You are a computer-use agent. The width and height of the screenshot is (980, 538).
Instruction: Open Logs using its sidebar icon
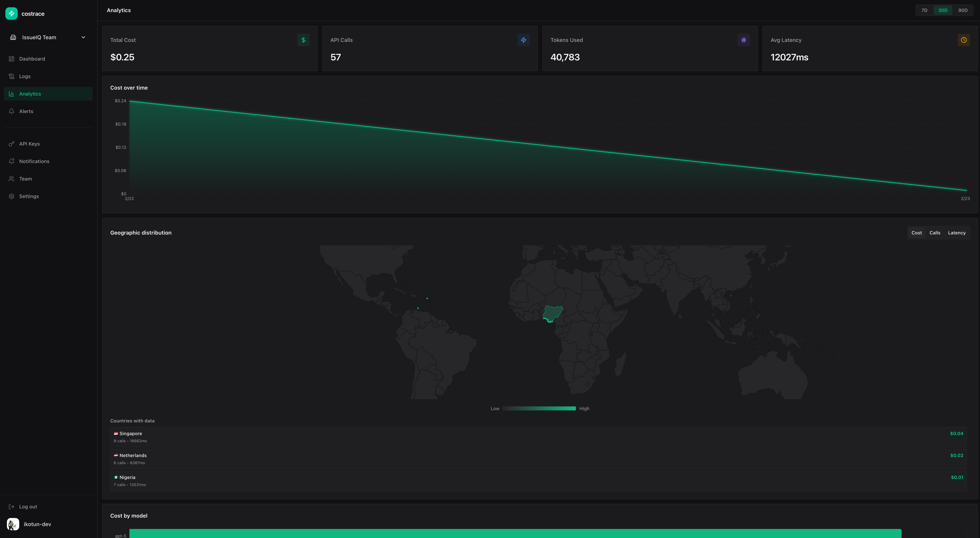click(x=11, y=76)
